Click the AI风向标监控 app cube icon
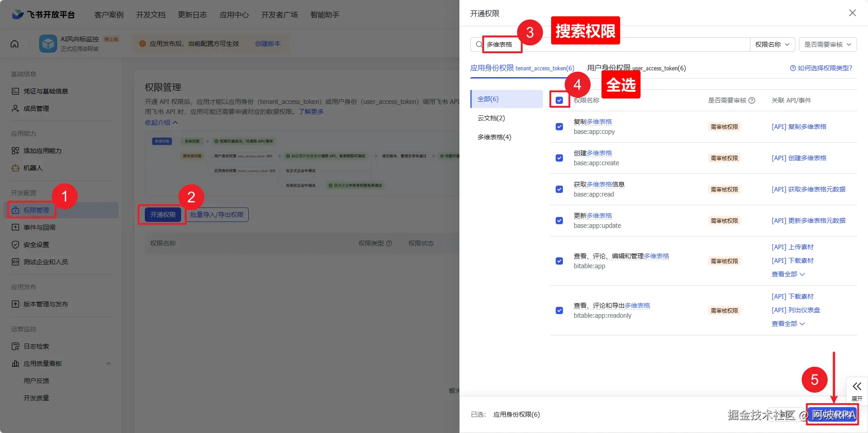The width and height of the screenshot is (868, 433). 48,44
